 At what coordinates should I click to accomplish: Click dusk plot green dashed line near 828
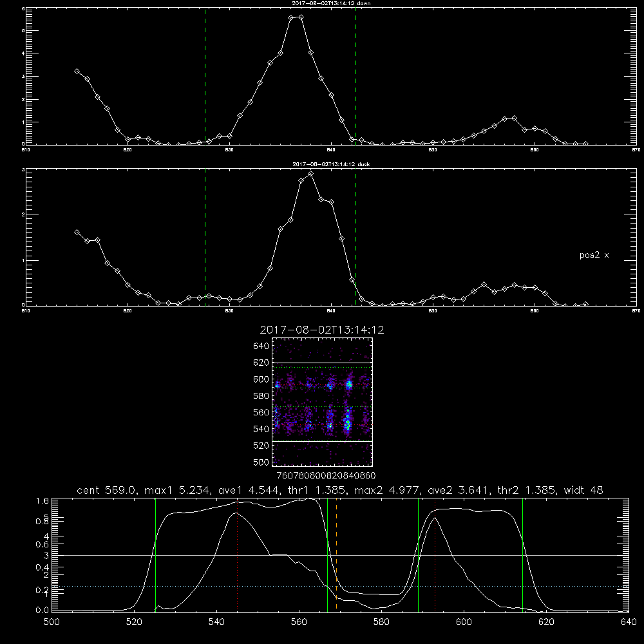(205, 238)
